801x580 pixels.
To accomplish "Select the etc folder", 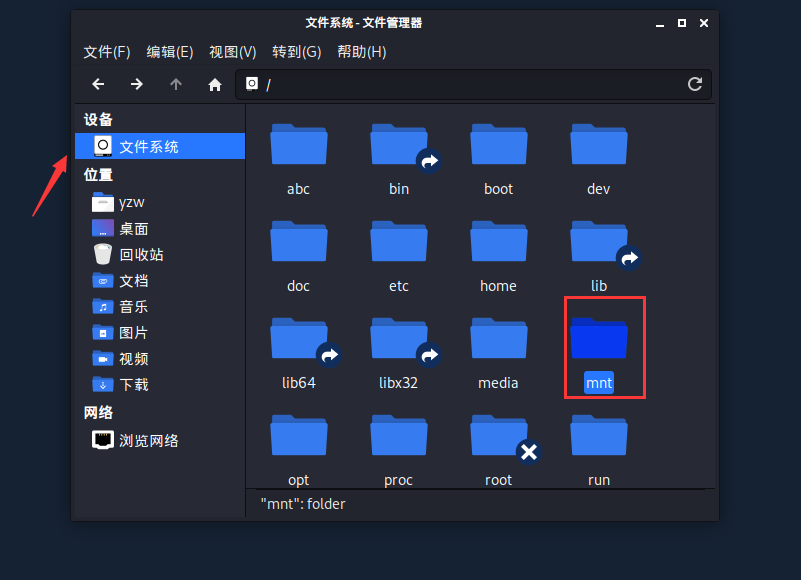I will click(x=399, y=244).
